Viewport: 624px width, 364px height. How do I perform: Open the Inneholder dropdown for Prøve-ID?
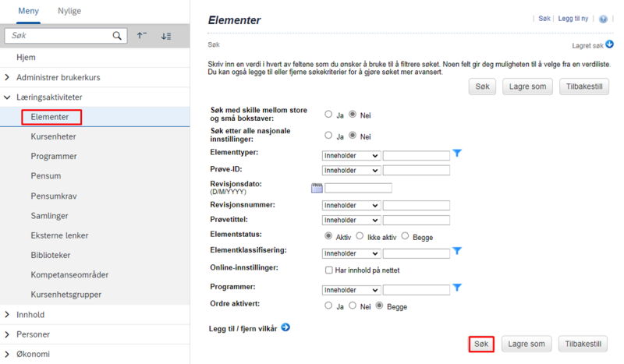tap(351, 170)
